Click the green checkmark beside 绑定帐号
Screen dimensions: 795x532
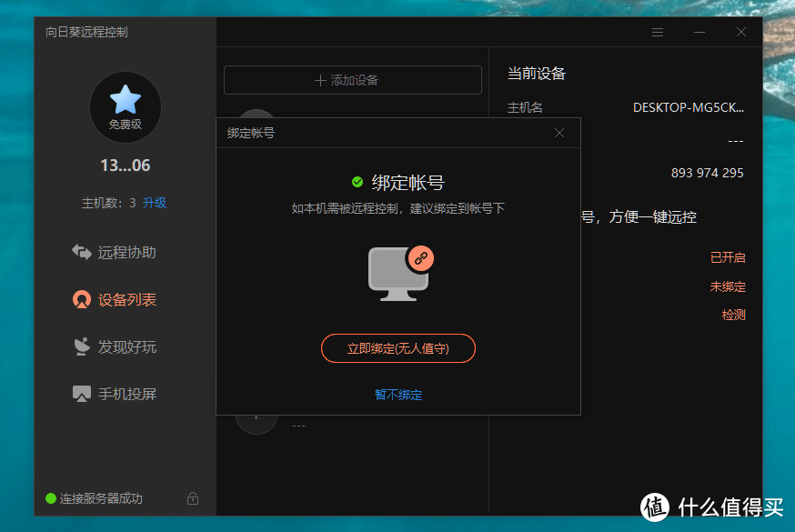tap(357, 182)
